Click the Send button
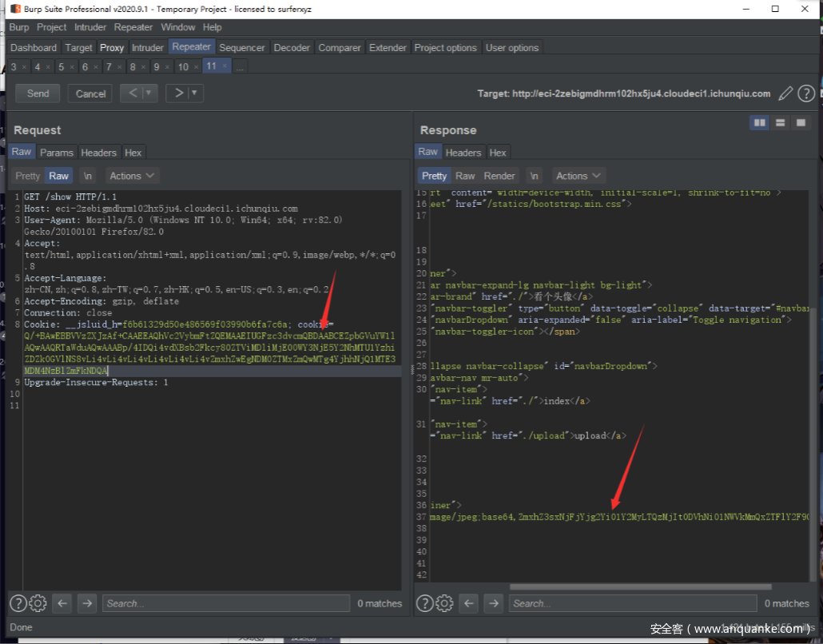The height and width of the screenshot is (644, 823). point(38,93)
